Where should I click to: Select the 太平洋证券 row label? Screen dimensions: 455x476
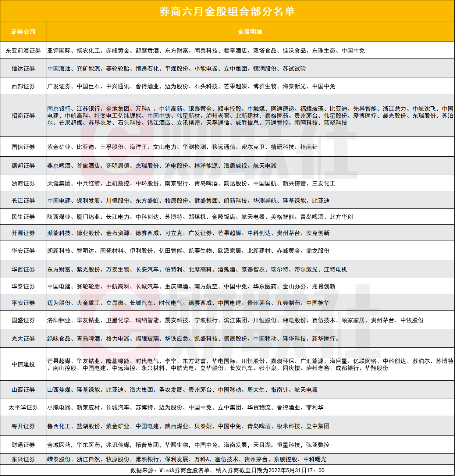(23, 408)
